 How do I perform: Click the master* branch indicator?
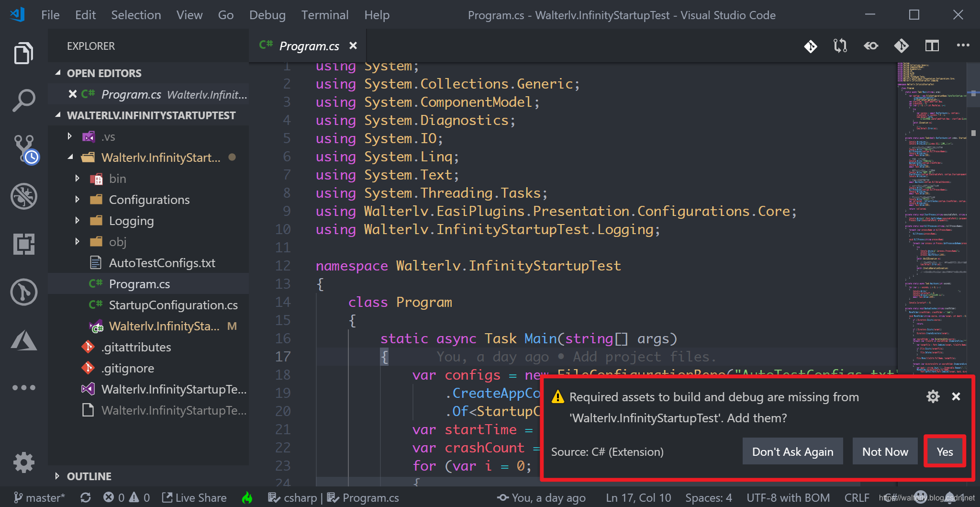click(40, 498)
